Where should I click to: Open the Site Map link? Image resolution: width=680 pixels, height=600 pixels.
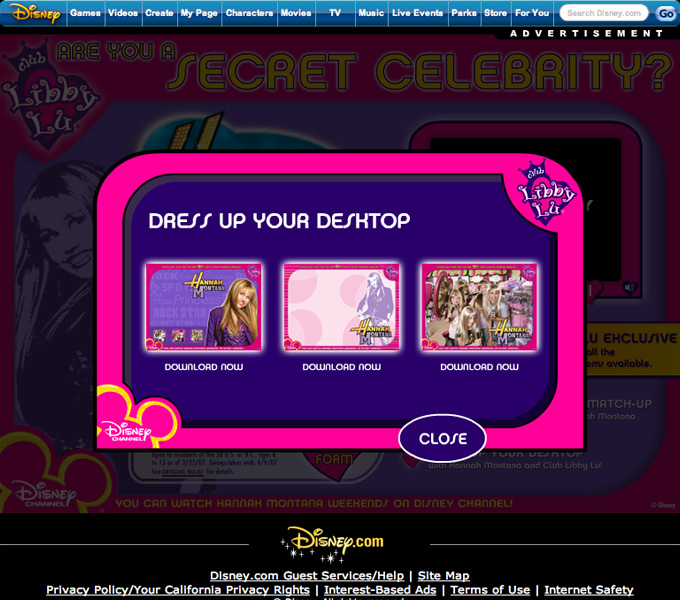443,576
